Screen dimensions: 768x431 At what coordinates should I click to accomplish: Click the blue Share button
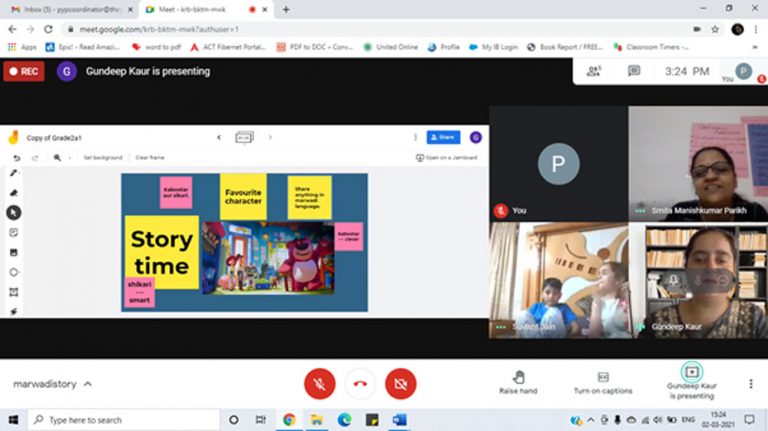[443, 138]
